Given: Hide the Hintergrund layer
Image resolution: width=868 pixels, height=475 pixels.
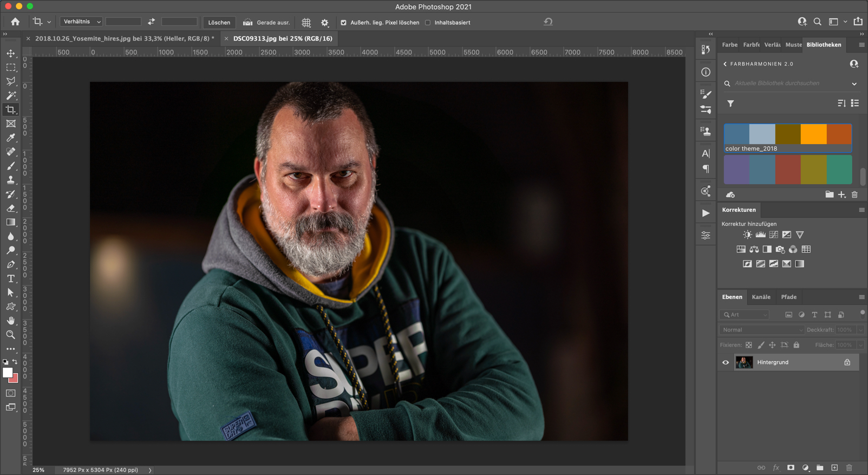Looking at the screenshot, I should 726,362.
